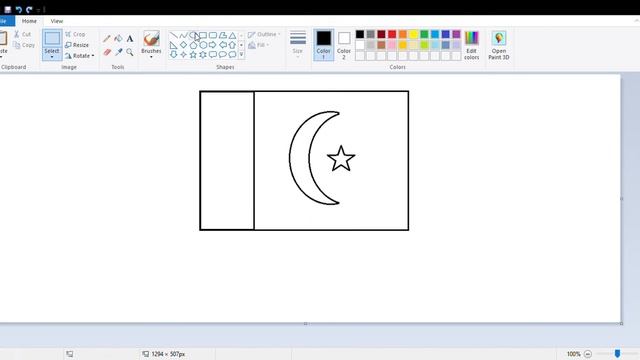Expand the Rotate dropdown menu
The width and height of the screenshot is (640, 360).
93,56
